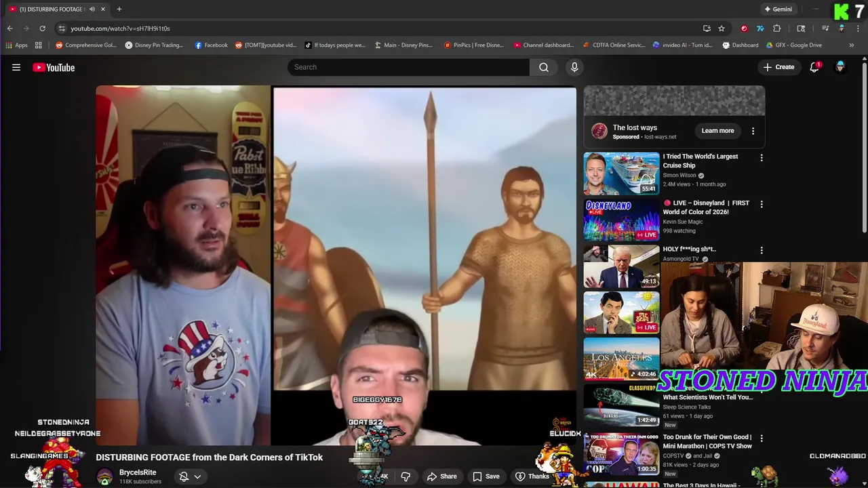The width and height of the screenshot is (868, 488).
Task: Open options for Largest Cruise Ship video
Action: pyautogui.click(x=762, y=158)
